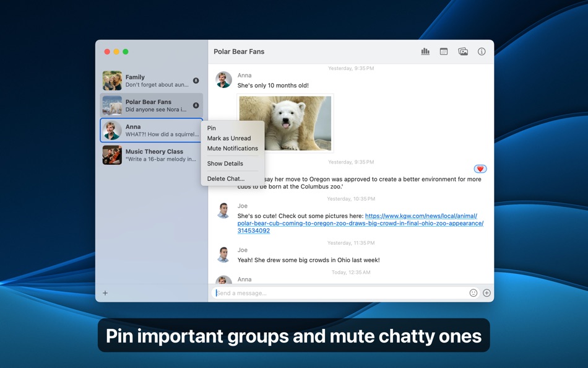This screenshot has height=368, width=588.
Task: Click the 'Today, 12:35 AM' timestamp
Action: coord(351,272)
